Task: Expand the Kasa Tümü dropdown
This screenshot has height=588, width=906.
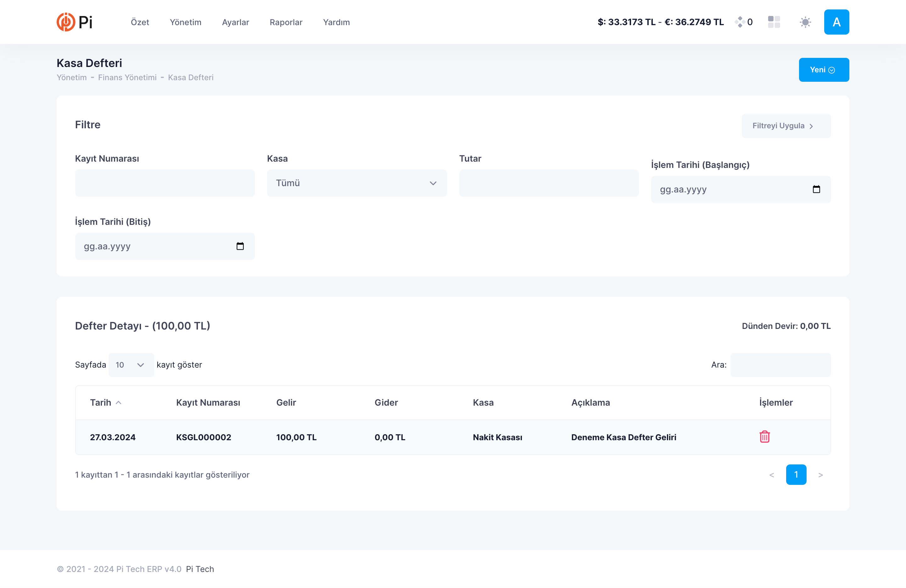Action: tap(357, 183)
